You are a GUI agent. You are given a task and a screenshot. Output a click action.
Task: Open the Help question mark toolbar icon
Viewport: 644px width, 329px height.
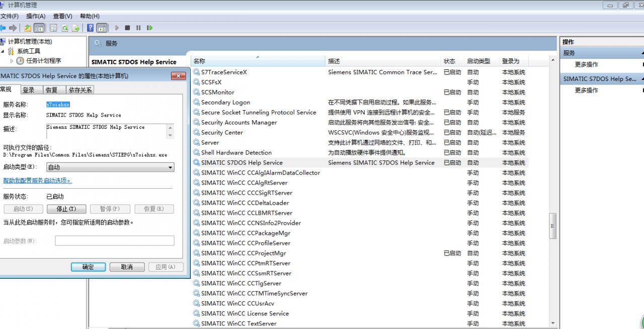(x=91, y=28)
